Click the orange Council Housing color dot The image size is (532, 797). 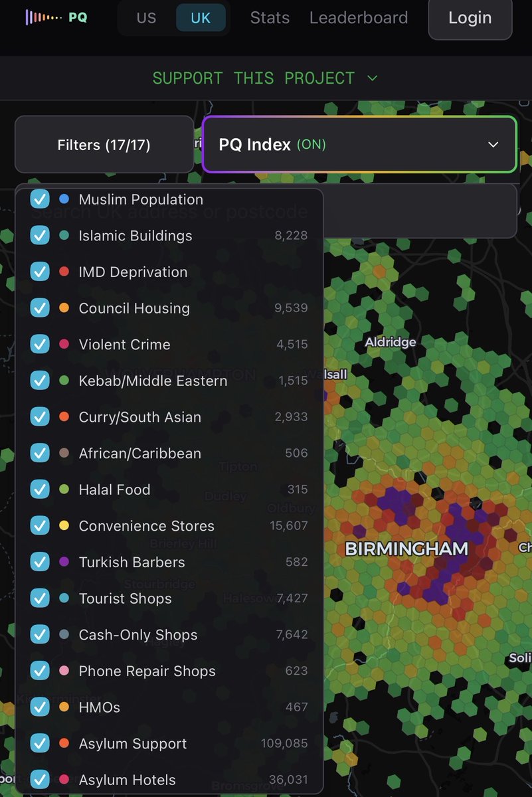click(x=64, y=308)
